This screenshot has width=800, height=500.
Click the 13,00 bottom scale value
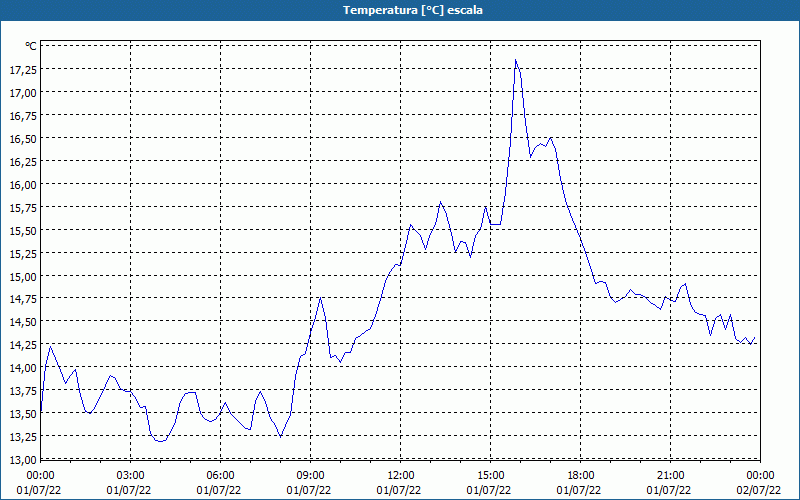(x=23, y=459)
